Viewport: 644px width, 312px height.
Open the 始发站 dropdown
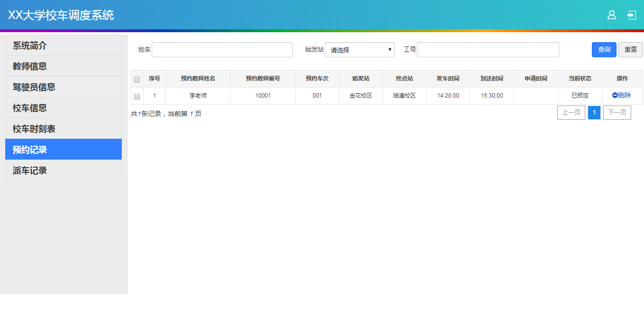(x=360, y=50)
